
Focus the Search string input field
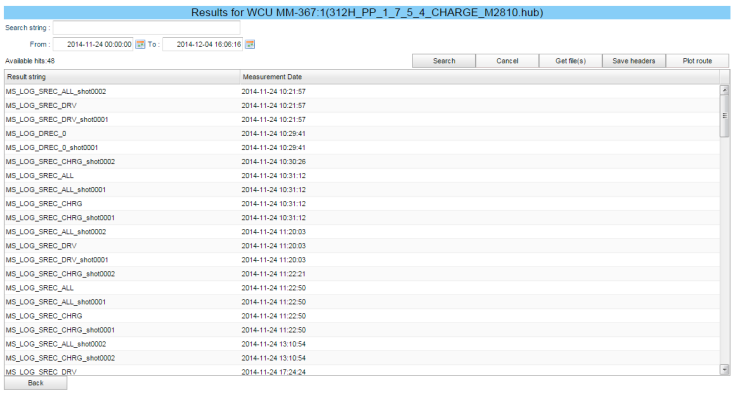coord(146,28)
